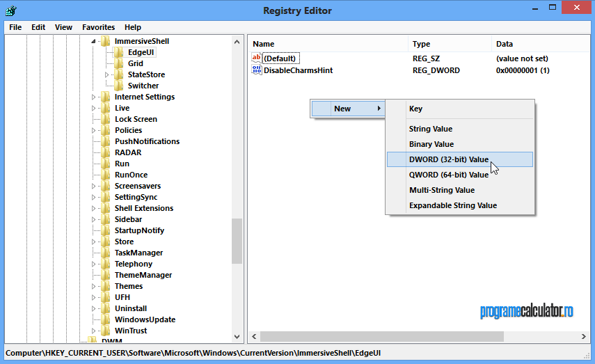Click the Switcher folder icon
Viewport: 595px width, 364px height.
119,86
